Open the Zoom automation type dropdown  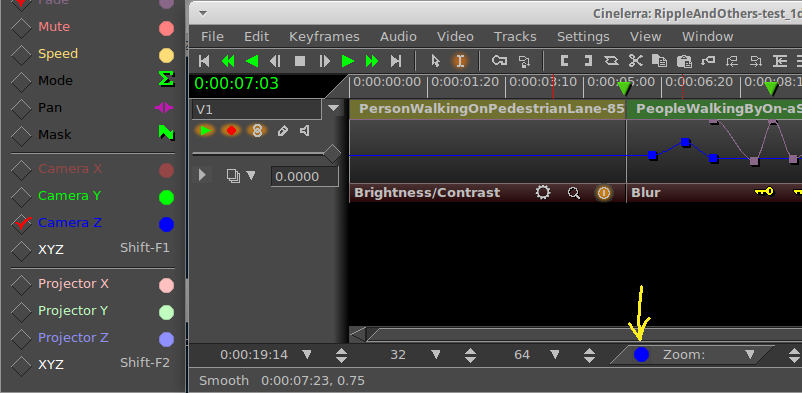pos(749,355)
